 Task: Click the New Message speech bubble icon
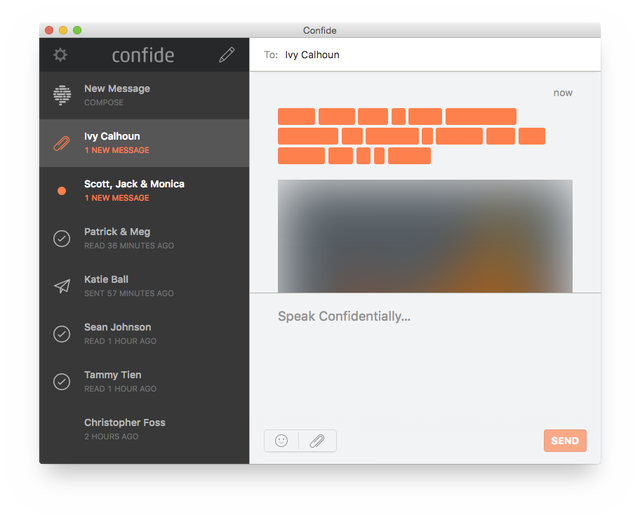[62, 95]
